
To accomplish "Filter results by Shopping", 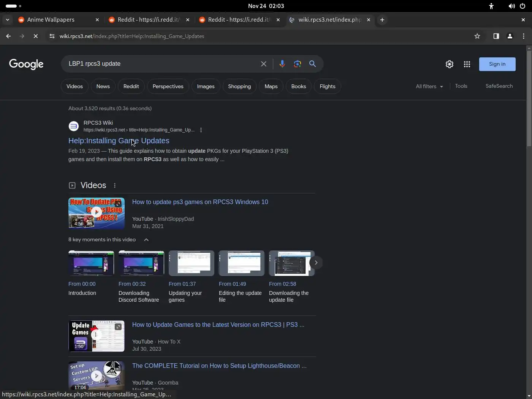I will coord(239,86).
